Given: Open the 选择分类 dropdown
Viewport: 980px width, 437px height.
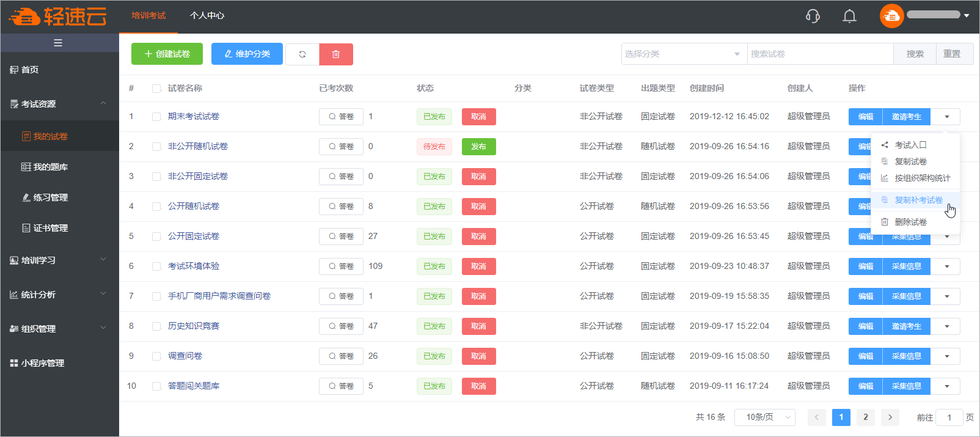Looking at the screenshot, I should point(684,54).
